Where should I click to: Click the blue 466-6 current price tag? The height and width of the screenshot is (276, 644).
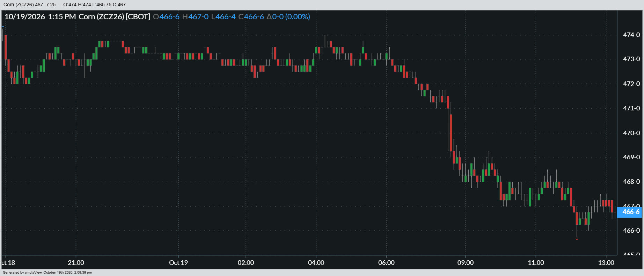point(629,212)
